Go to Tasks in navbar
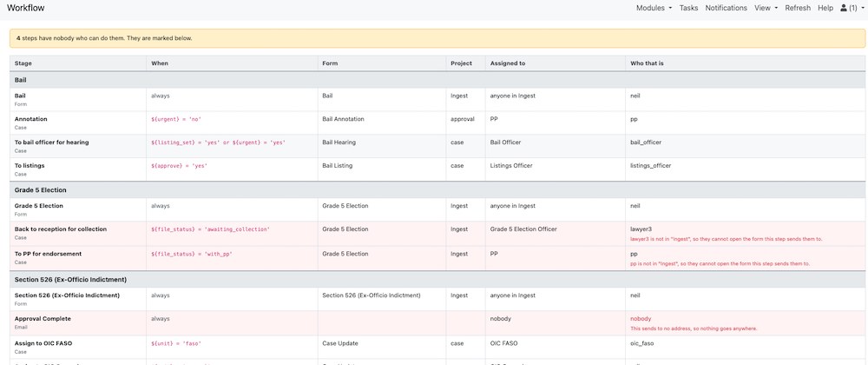Screen dimensions: 868x365 coord(688,8)
